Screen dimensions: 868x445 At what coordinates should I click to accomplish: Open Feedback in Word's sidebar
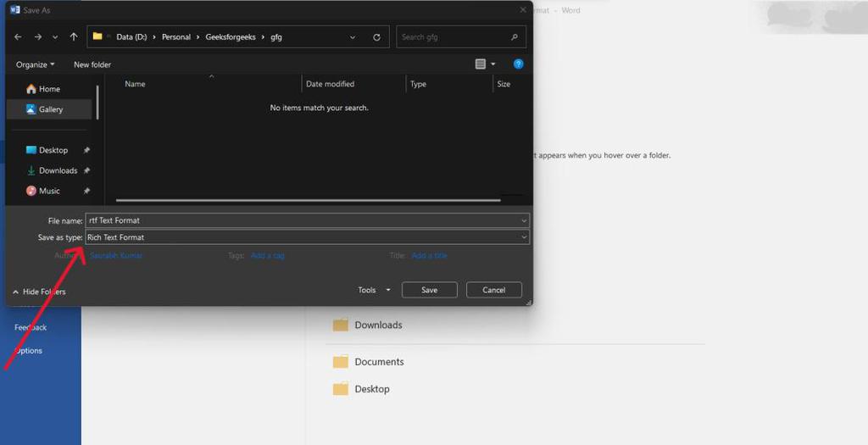pos(31,328)
